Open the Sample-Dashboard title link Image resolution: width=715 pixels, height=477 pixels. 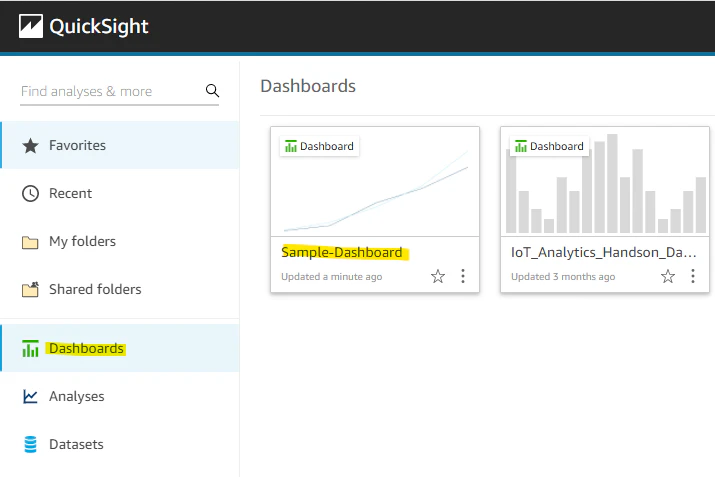342,252
